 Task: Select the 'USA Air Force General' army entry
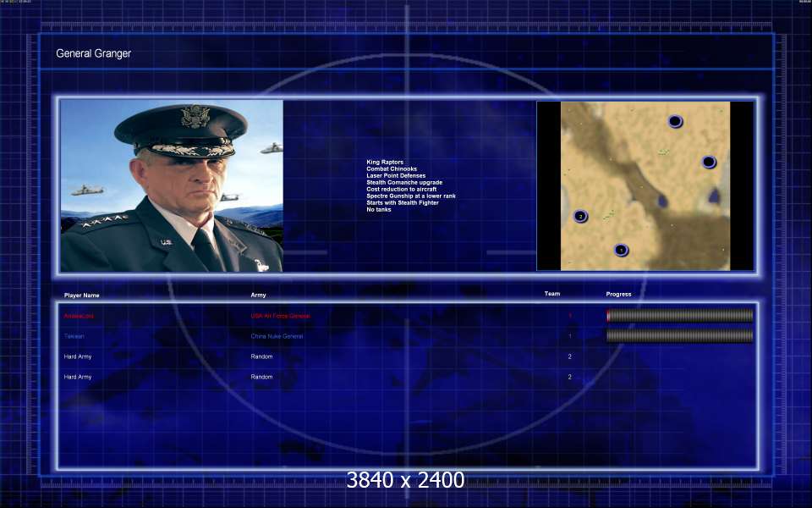[280, 316]
